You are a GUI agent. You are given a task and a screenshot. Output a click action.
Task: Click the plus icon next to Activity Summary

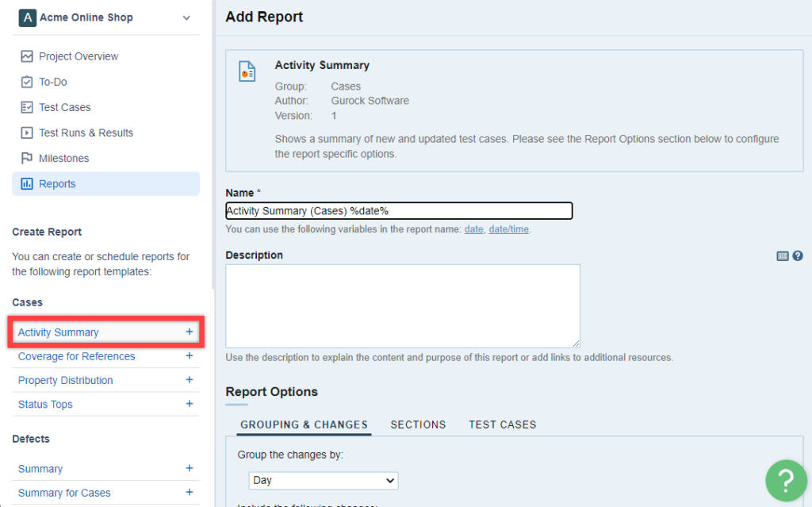190,332
